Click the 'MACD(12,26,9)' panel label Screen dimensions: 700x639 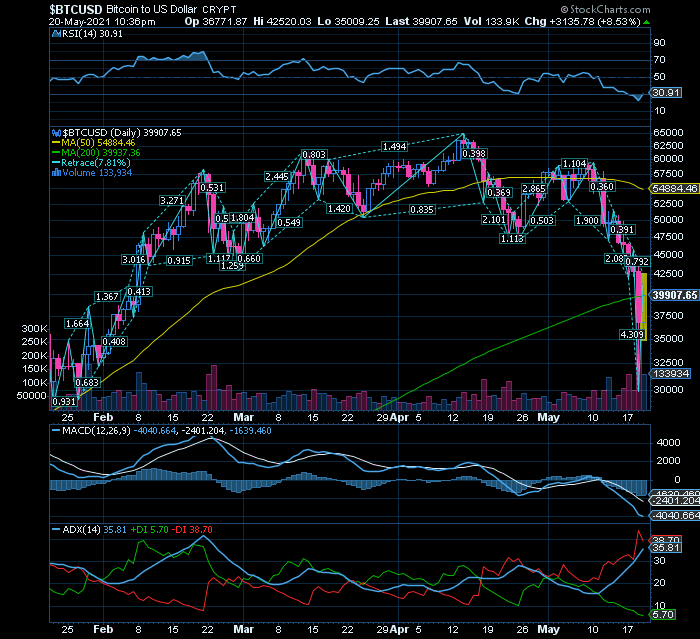98,431
